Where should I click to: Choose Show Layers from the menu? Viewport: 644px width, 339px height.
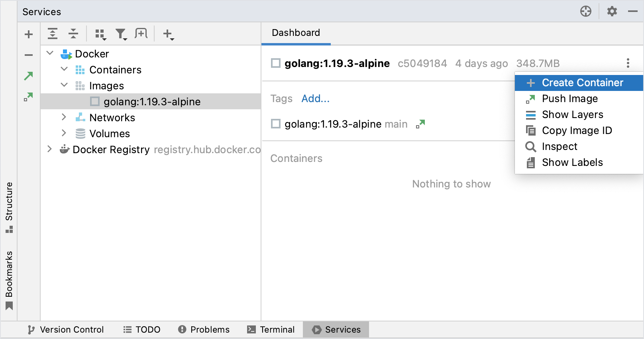[x=579, y=114]
